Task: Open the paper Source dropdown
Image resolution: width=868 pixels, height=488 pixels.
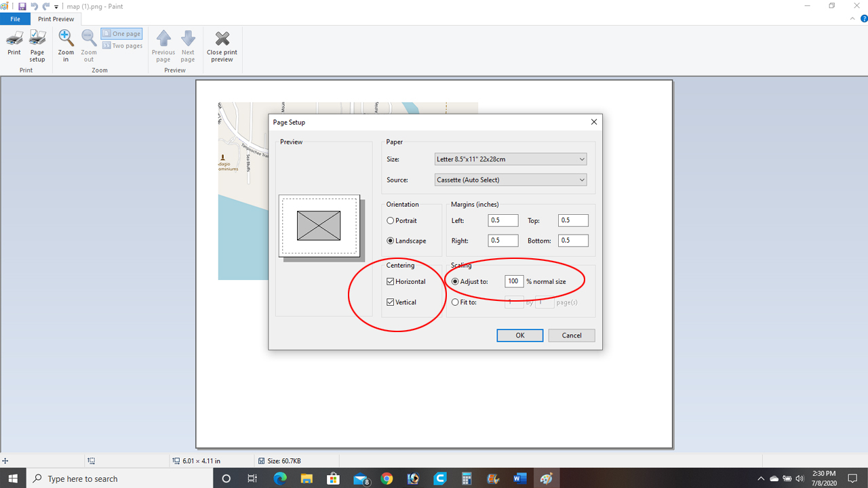Action: tap(511, 180)
